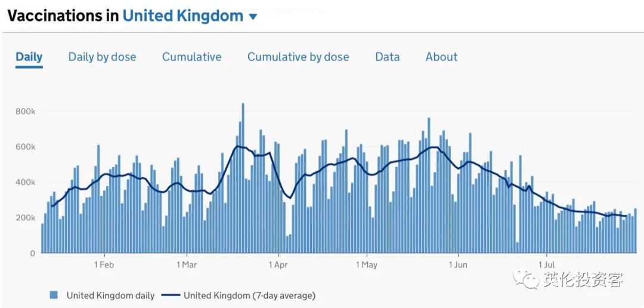The width and height of the screenshot is (644, 308).
Task: Expand the United Kingdom area dropdown arrow
Action: pos(253,17)
